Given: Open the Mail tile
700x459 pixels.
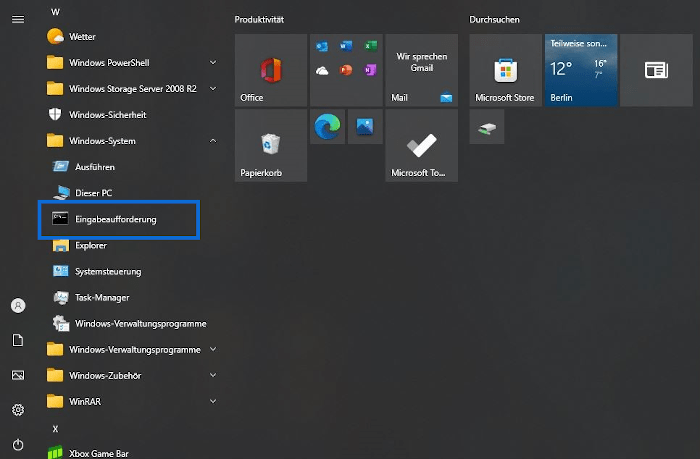Looking at the screenshot, I should point(422,70).
